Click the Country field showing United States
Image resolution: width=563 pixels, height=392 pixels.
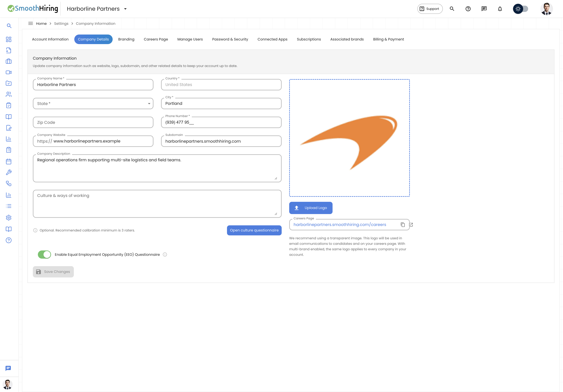click(221, 85)
